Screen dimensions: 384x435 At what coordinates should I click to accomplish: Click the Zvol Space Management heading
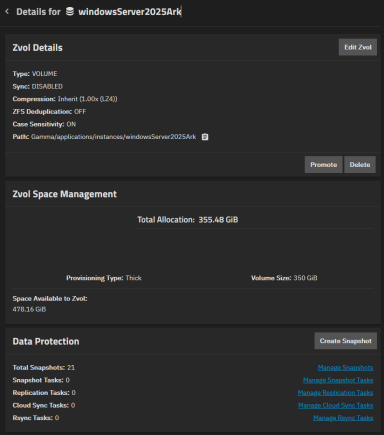tap(65, 194)
